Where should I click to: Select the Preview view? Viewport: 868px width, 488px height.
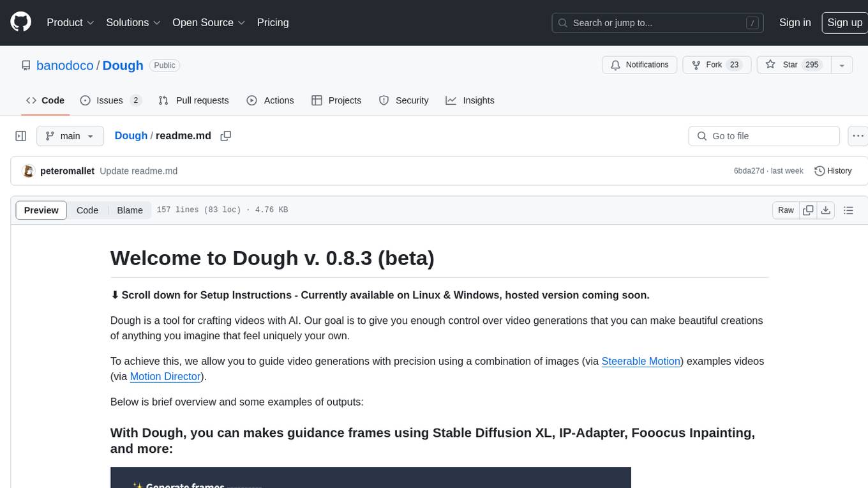pyautogui.click(x=41, y=210)
